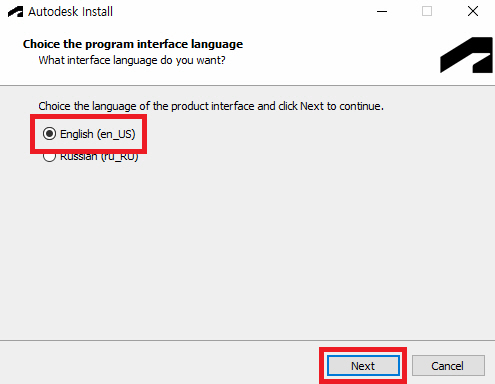
Task: Select the Russian (ru_RU) radio button
Action: (49, 157)
